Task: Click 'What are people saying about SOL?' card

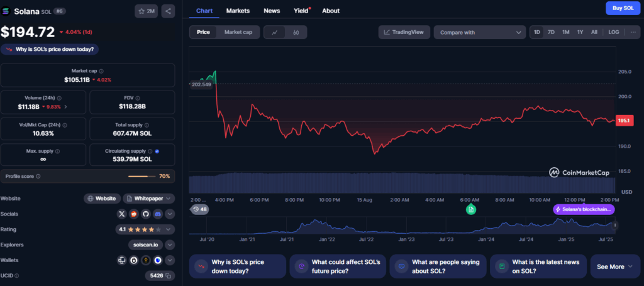Action: [x=438, y=267]
